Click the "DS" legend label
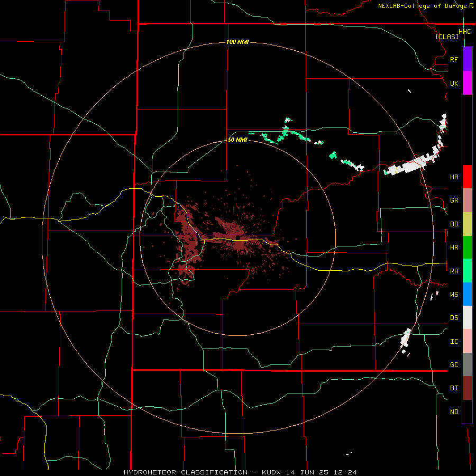Viewport: 476px width, 476px height. click(x=454, y=317)
